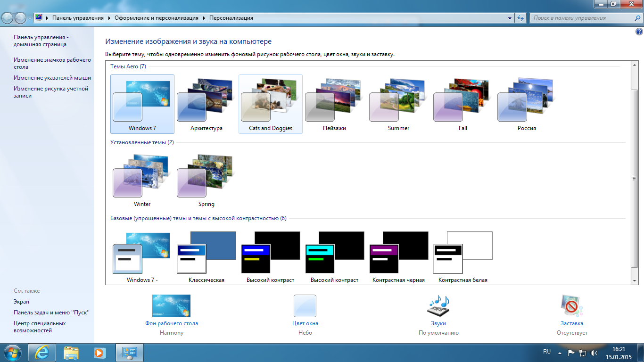This screenshot has height=362, width=644.
Task: Open Панель управления - домашняя страница link
Action: point(41,41)
